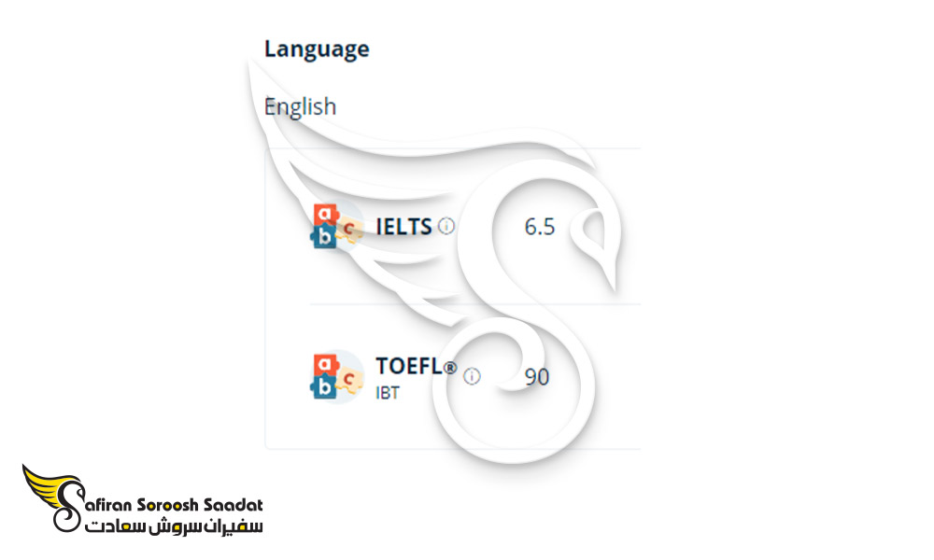Select the TOEFL label text
The image size is (934, 560).
pos(409,365)
